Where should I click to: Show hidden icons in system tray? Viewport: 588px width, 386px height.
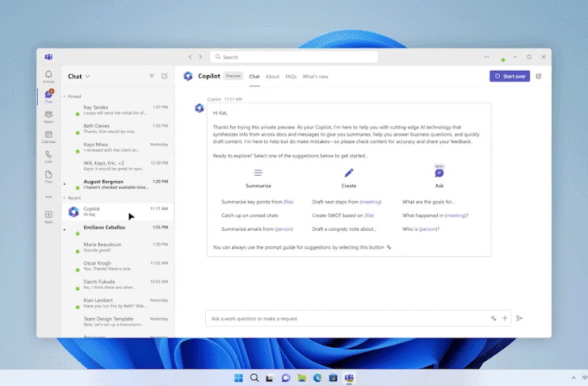click(573, 378)
